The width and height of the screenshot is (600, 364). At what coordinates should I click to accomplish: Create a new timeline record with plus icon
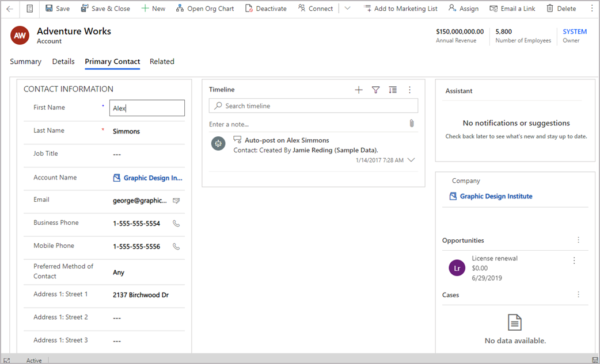click(x=359, y=90)
